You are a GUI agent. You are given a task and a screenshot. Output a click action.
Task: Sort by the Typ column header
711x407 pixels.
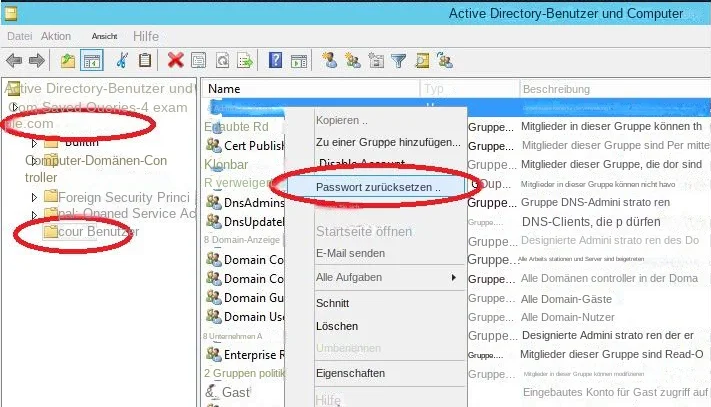pos(433,89)
